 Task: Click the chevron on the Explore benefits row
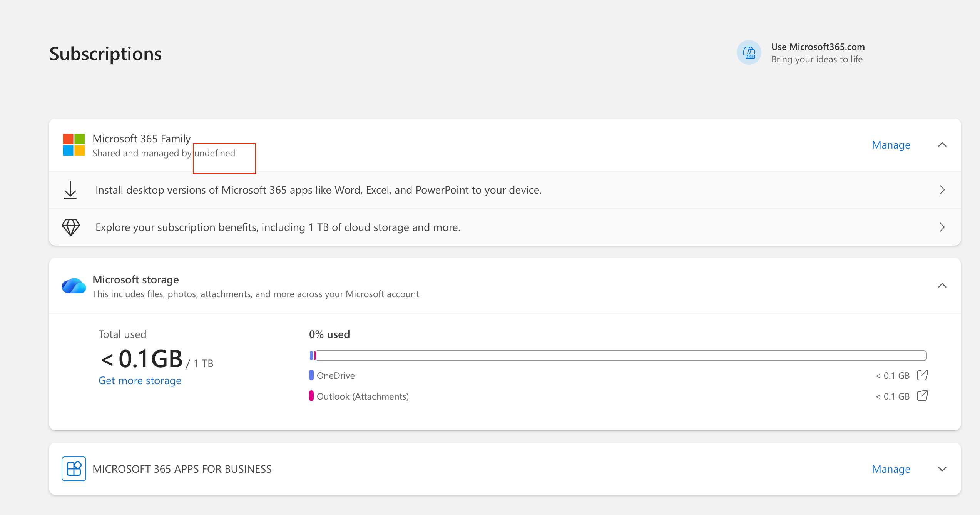[x=942, y=227]
